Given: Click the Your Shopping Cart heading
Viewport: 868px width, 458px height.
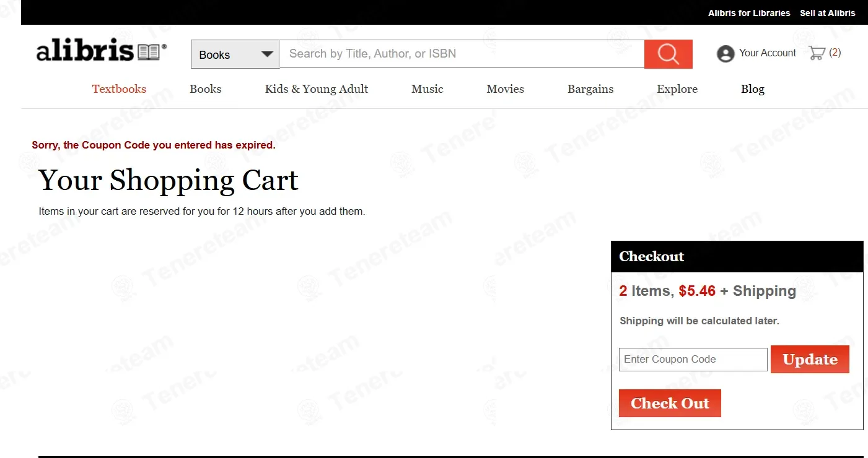Looking at the screenshot, I should 169,181.
